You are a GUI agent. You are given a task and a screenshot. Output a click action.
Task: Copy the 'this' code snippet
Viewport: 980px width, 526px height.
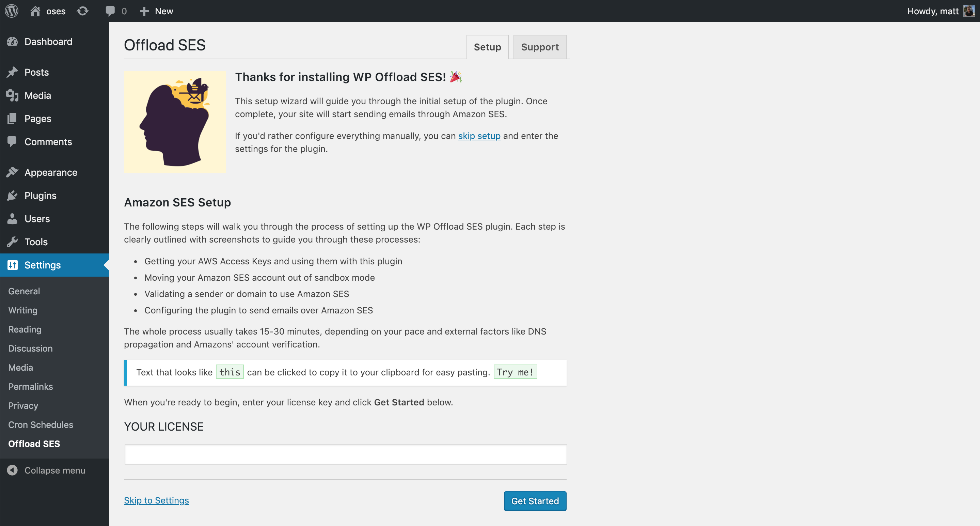point(230,372)
